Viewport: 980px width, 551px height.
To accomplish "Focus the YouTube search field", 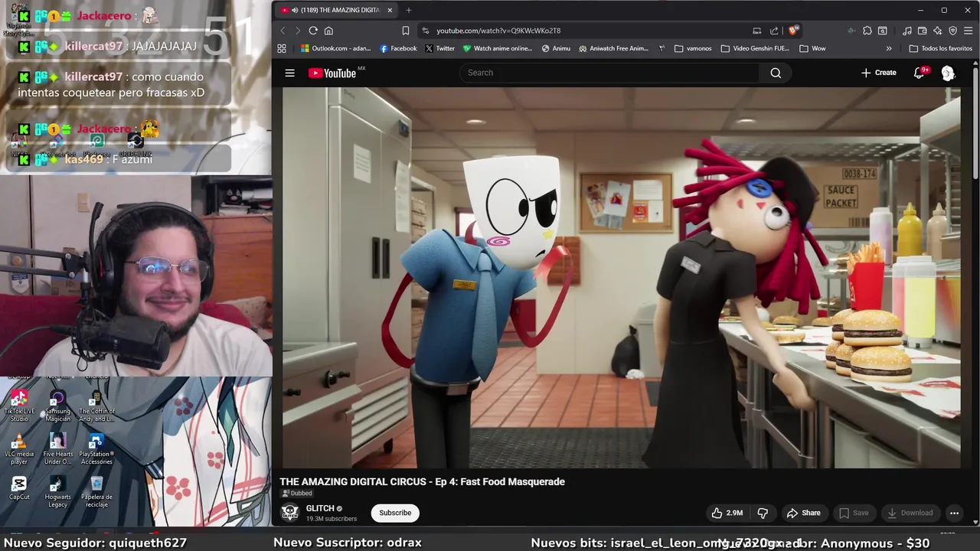I will tap(610, 73).
